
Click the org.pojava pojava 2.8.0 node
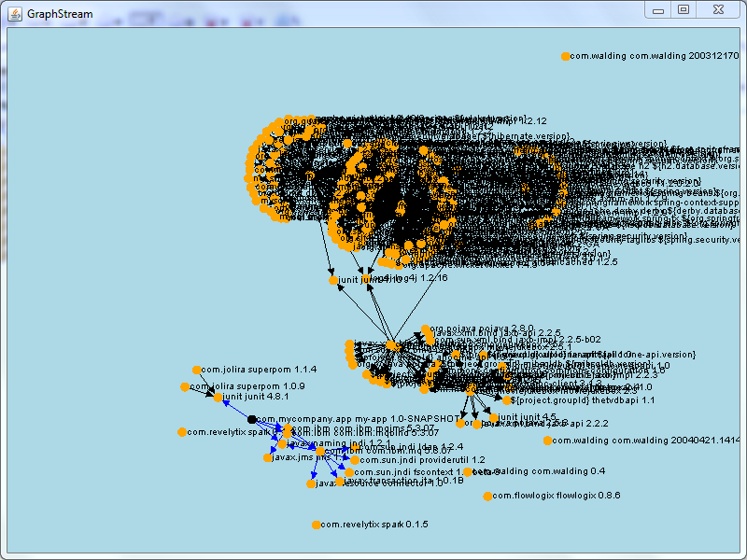coord(426,329)
